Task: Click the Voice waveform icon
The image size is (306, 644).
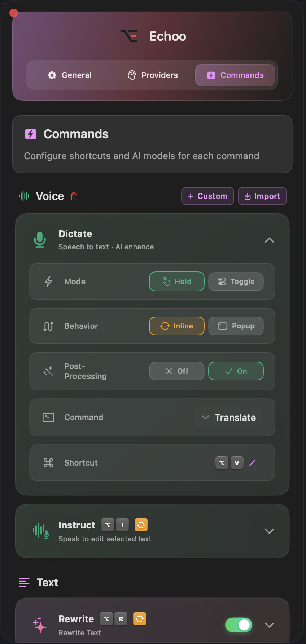Action: (23, 196)
